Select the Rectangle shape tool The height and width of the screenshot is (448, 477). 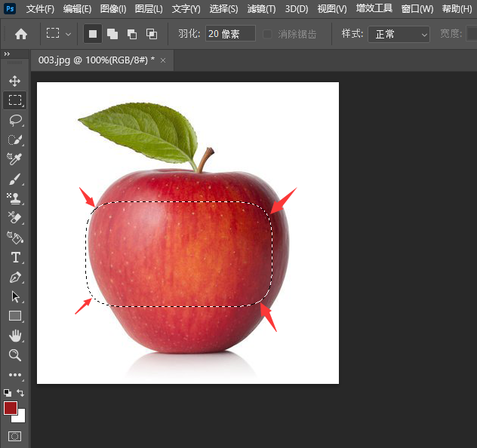15,316
